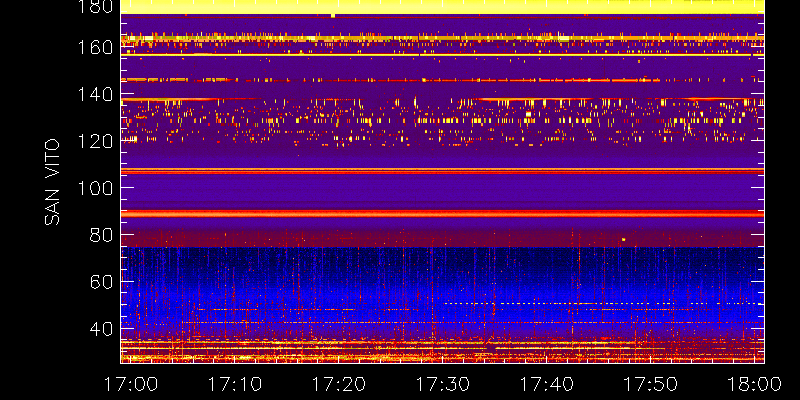Image resolution: width=800 pixels, height=400 pixels.
Task: Click the 17:20 time axis label
Action: pyautogui.click(x=338, y=384)
